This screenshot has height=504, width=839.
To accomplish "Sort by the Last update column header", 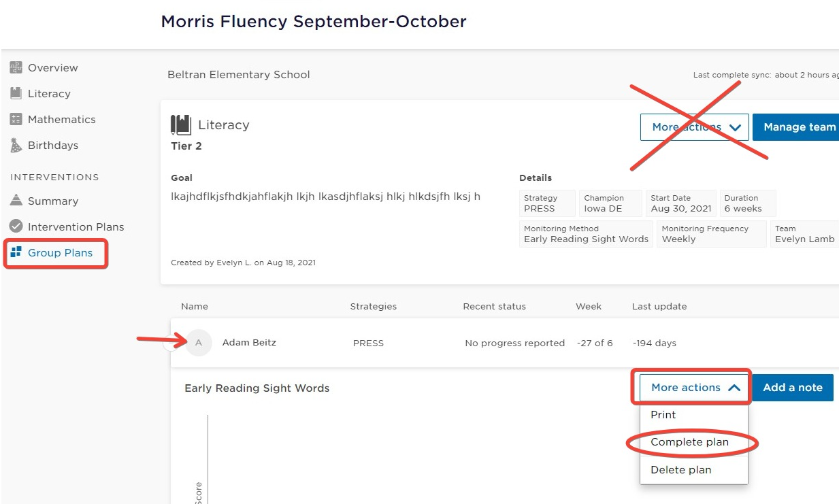I will (659, 307).
